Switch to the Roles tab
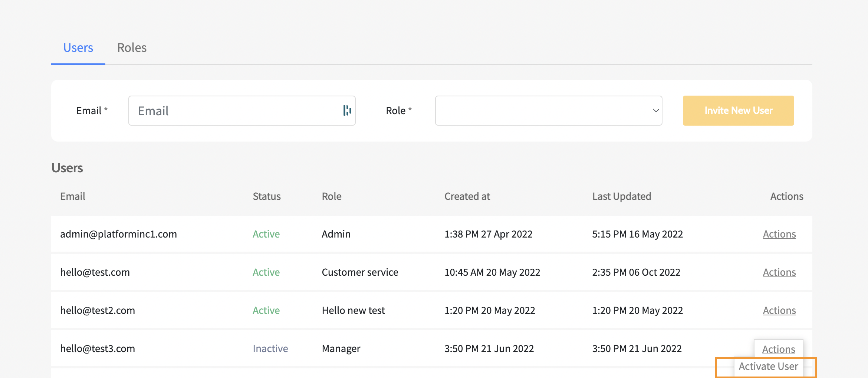This screenshot has width=868, height=378. coord(132,48)
